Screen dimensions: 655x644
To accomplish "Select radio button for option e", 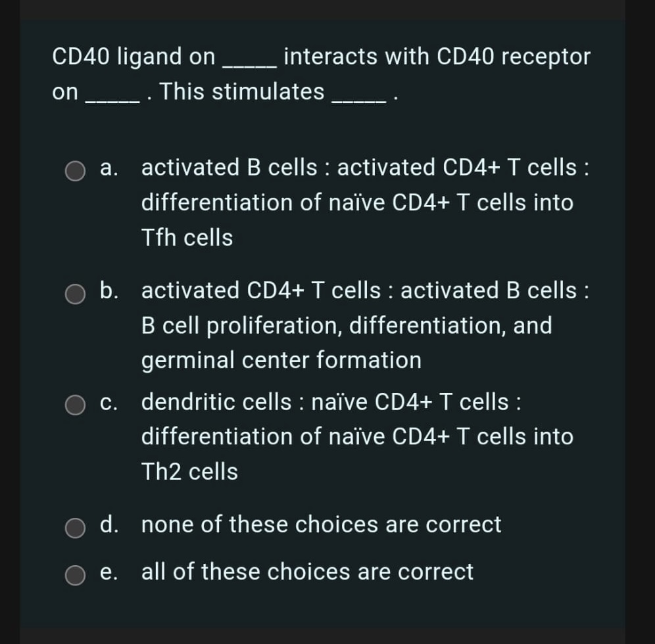I will (x=74, y=575).
